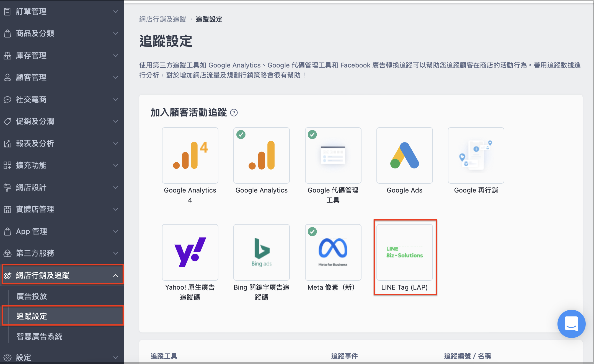Viewport: 594px width, 364px height.
Task: Select the Google Ads logo tile
Action: coord(405,155)
